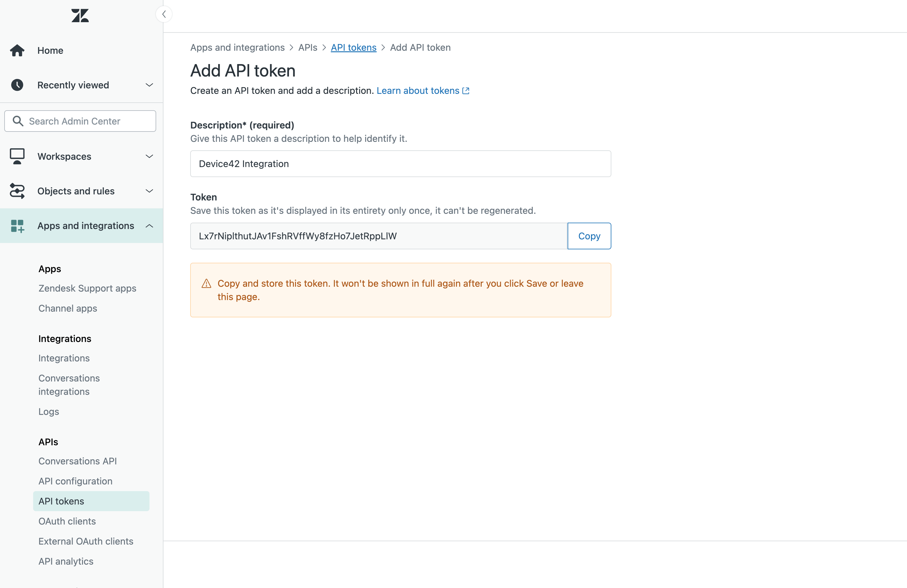Select the Home icon in sidebar
The width and height of the screenshot is (907, 588).
pyautogui.click(x=17, y=50)
